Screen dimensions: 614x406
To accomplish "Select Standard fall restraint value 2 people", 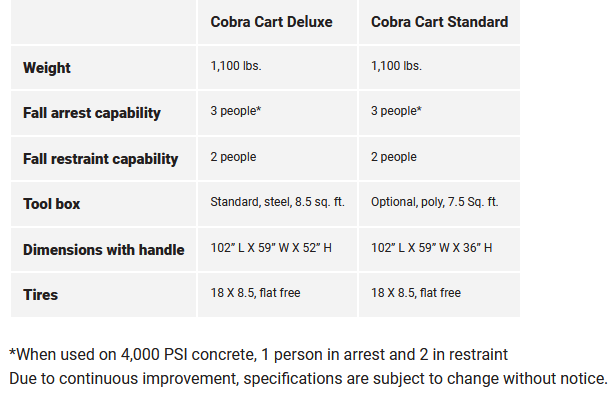I will click(x=394, y=157).
